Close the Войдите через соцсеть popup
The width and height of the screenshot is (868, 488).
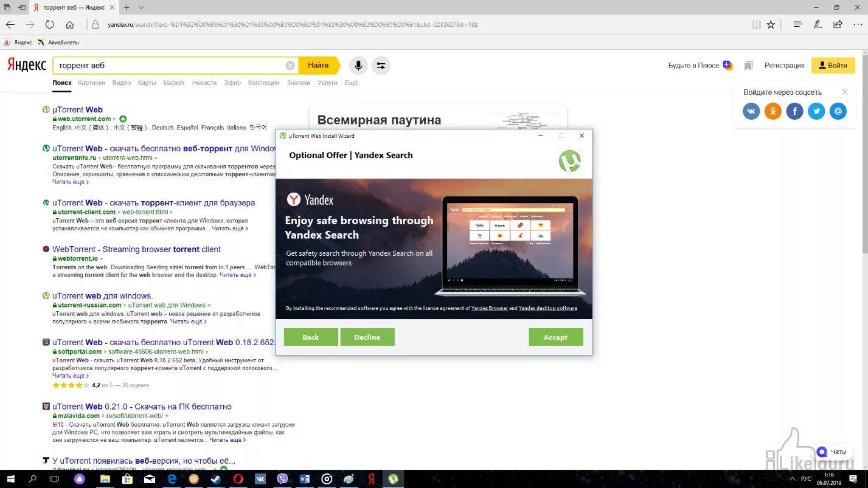coord(844,92)
